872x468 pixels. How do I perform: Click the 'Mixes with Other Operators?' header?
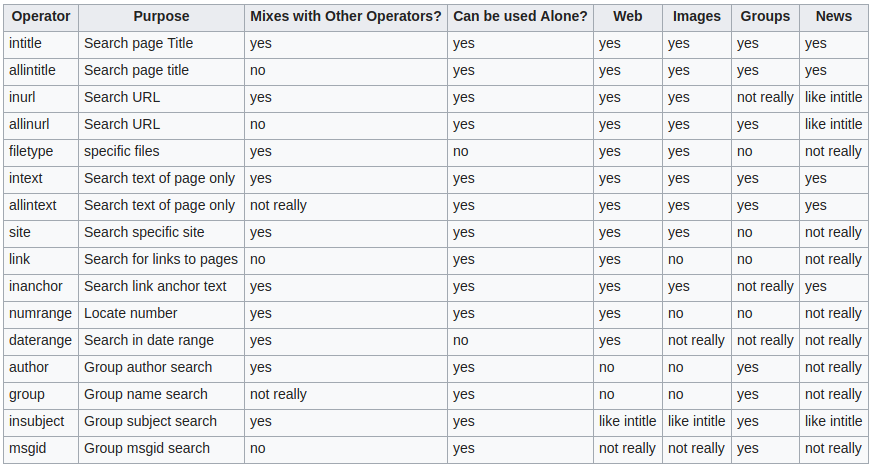click(x=346, y=17)
